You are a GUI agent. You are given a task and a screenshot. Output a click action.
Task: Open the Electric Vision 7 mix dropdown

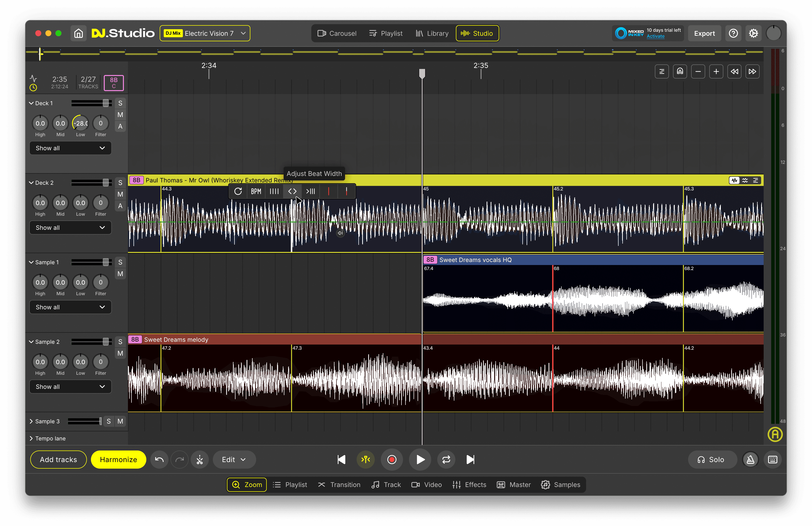(x=205, y=33)
